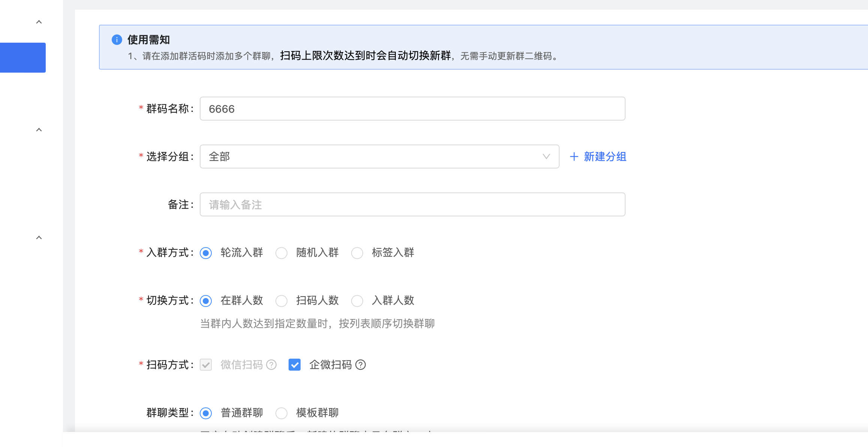Click the plus icon of 新建分组

[574, 156]
